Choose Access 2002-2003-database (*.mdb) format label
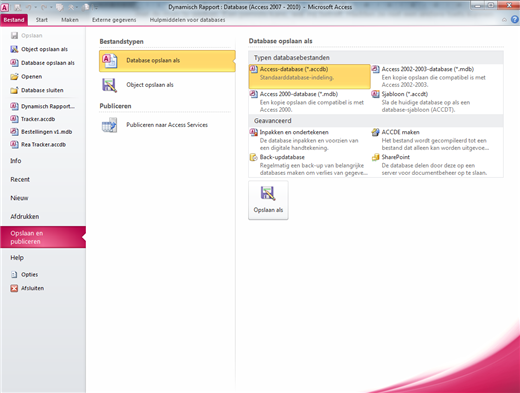 pyautogui.click(x=428, y=69)
